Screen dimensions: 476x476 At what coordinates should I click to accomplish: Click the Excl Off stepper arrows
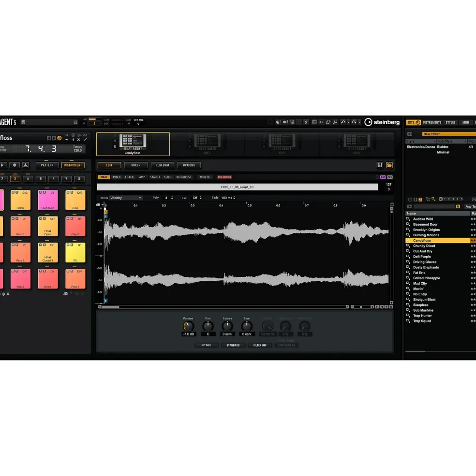[x=201, y=198]
